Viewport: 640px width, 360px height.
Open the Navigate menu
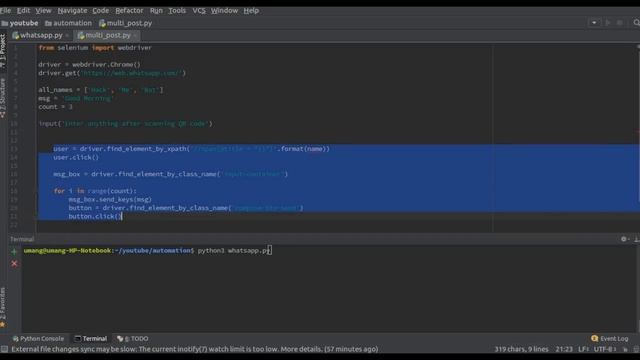(72, 11)
